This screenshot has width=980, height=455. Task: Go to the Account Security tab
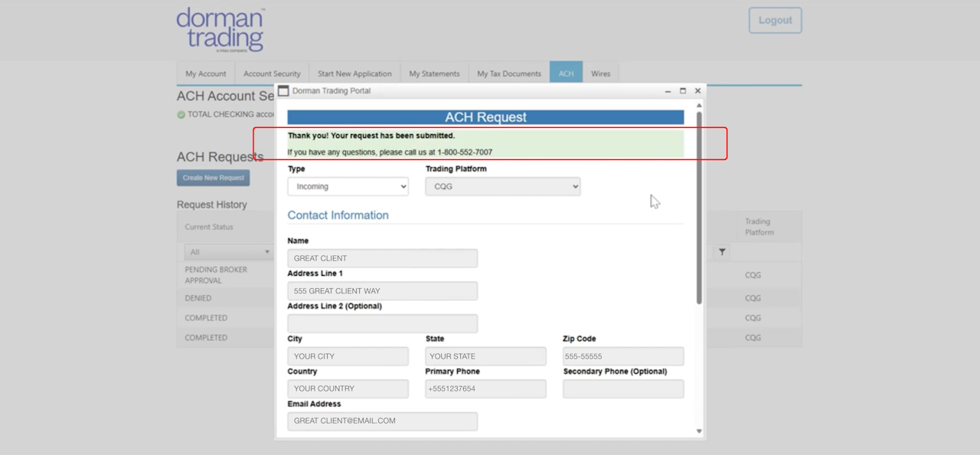pos(272,74)
